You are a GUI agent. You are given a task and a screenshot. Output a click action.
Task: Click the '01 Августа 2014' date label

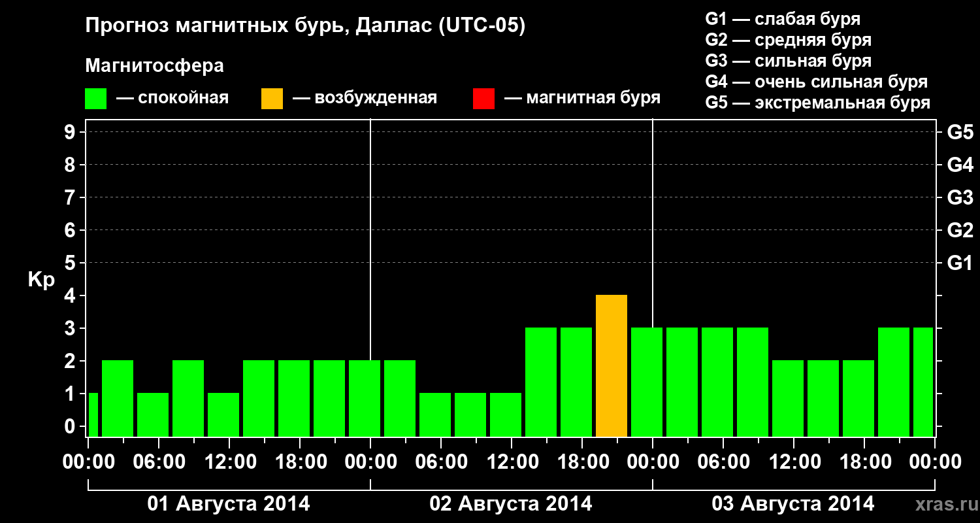pyautogui.click(x=229, y=504)
